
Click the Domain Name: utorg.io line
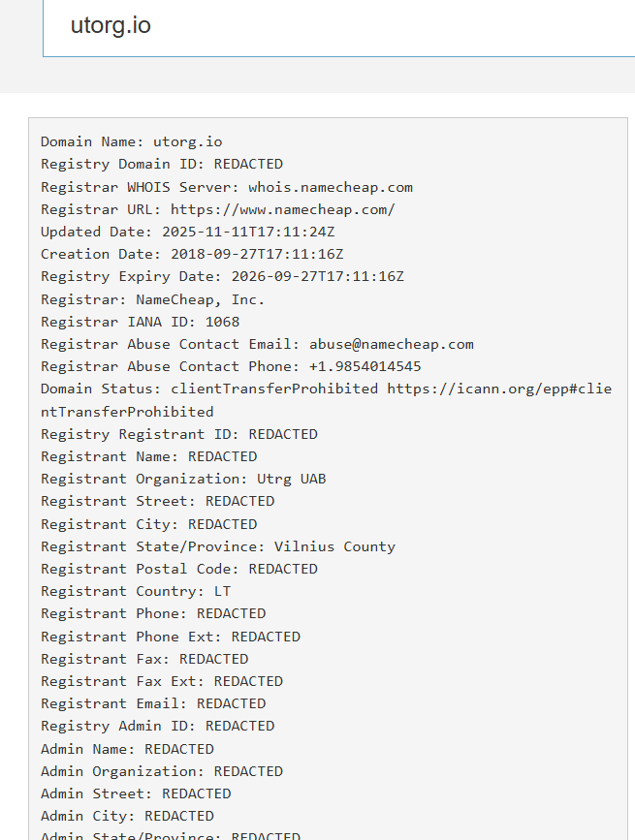click(x=131, y=141)
